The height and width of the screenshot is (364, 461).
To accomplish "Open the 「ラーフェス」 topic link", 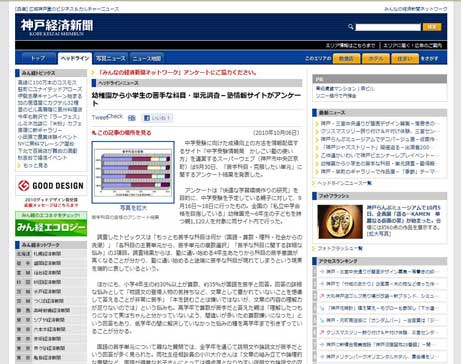I will (x=49, y=117).
